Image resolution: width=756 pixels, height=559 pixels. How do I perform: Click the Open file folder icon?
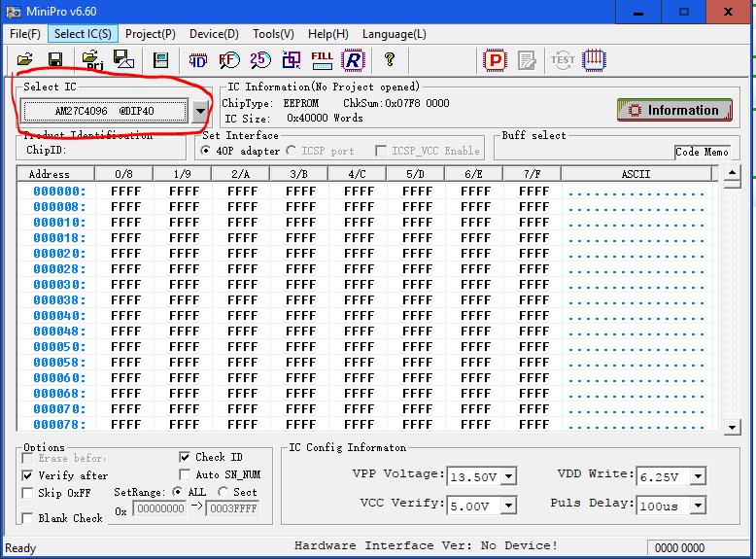[x=24, y=60]
